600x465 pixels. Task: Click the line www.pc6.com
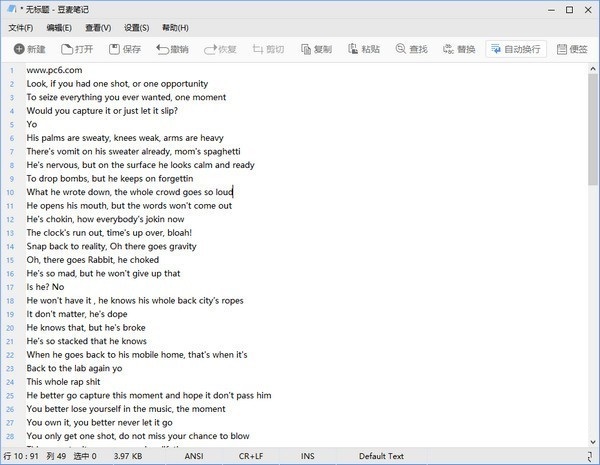[x=54, y=70]
